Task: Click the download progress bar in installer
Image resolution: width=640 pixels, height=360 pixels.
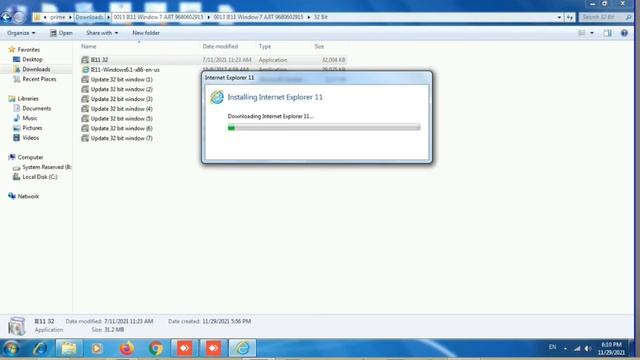Action: 324,128
